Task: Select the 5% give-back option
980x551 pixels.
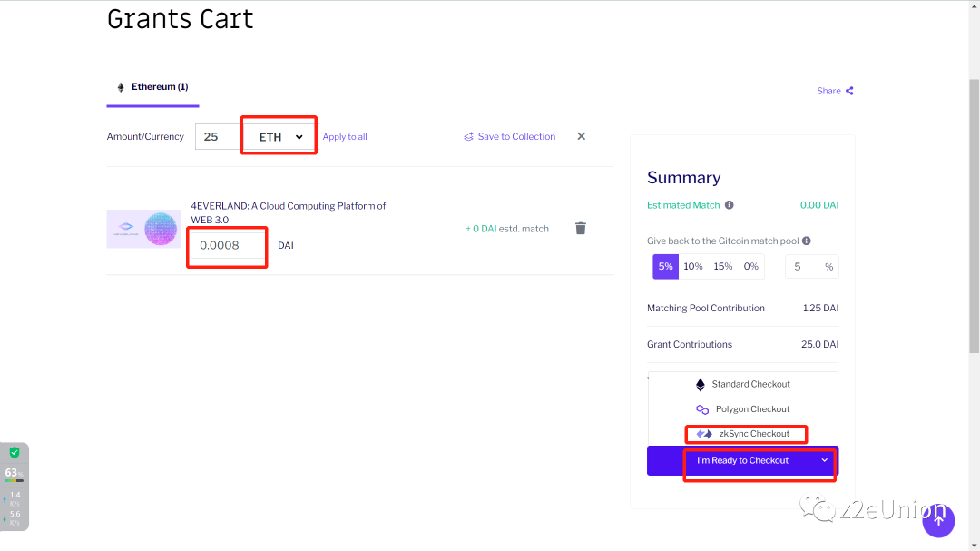Action: 665,266
